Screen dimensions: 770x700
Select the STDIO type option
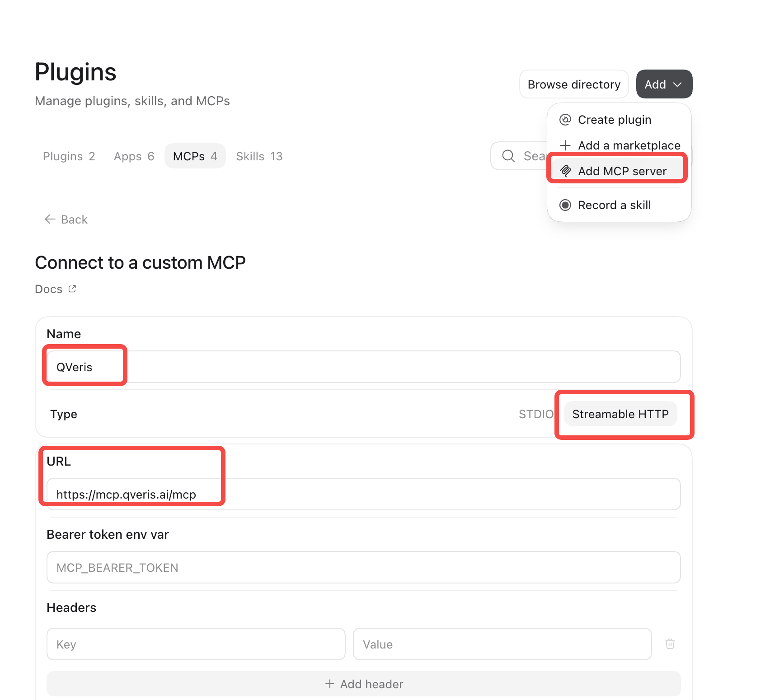536,414
